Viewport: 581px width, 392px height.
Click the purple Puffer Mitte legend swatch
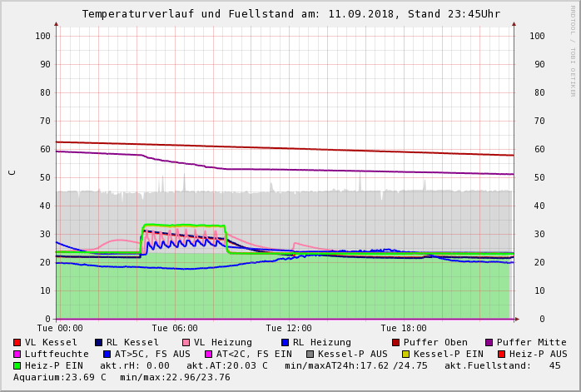(x=489, y=342)
